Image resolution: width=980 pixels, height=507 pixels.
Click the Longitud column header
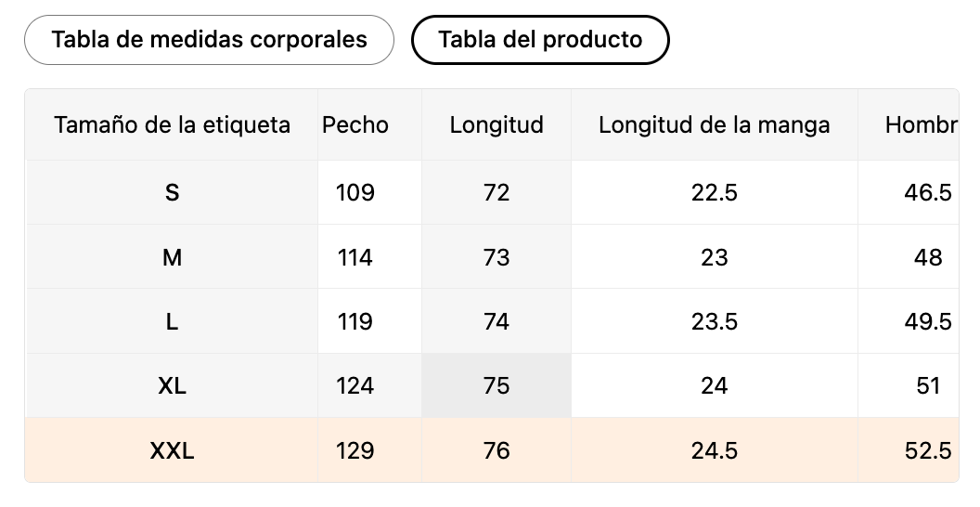496,124
